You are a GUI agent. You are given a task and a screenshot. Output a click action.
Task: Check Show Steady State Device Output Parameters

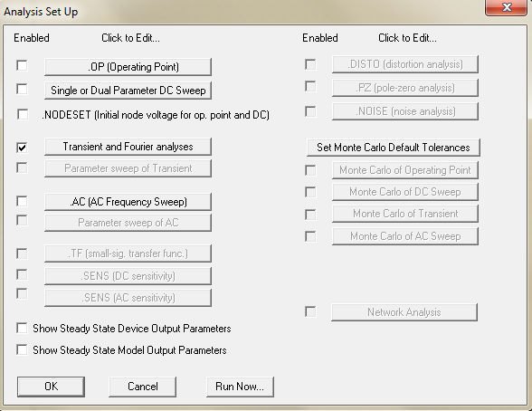[x=22, y=329]
